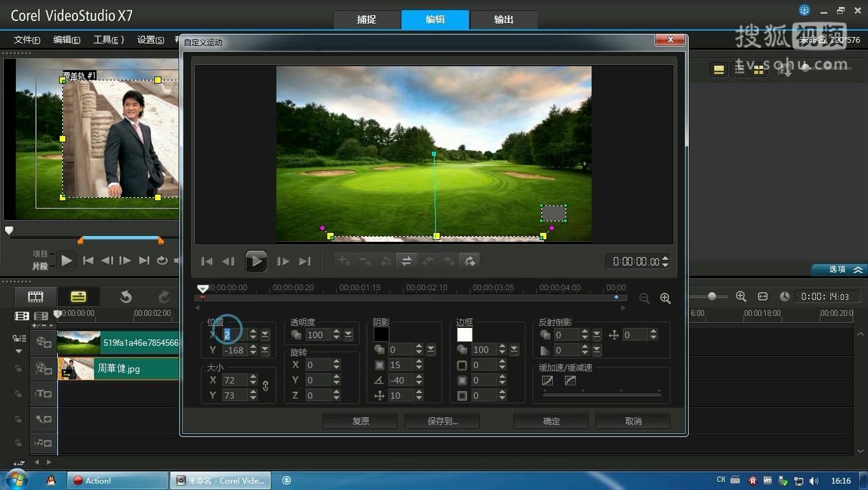Click the shadow angle -40 field
The image size is (868, 490).
click(401, 380)
